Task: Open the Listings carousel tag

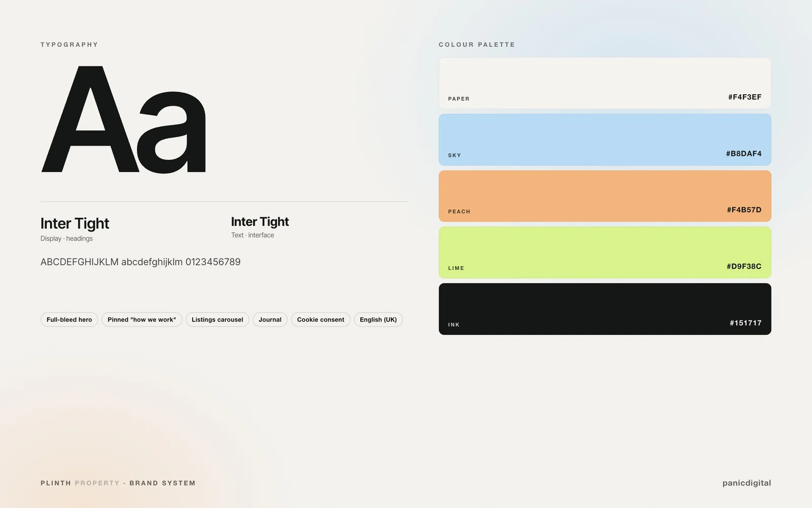Action: (x=217, y=320)
